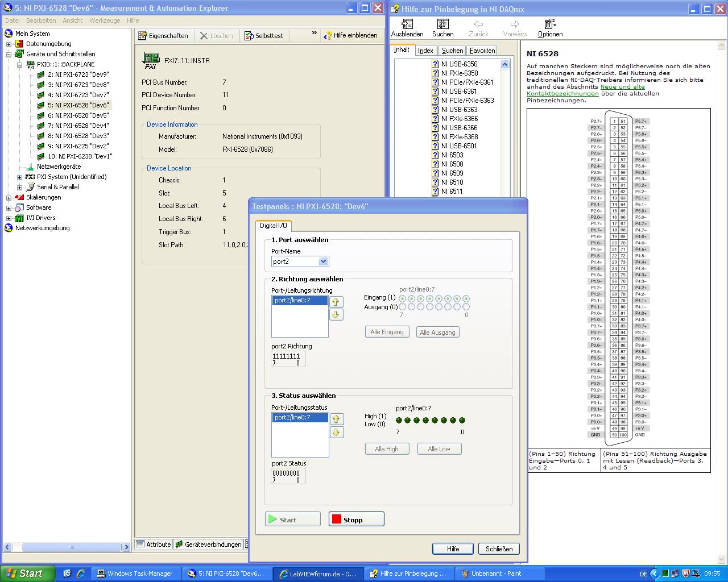
Task: Move port direction line up with arrow
Action: [336, 302]
